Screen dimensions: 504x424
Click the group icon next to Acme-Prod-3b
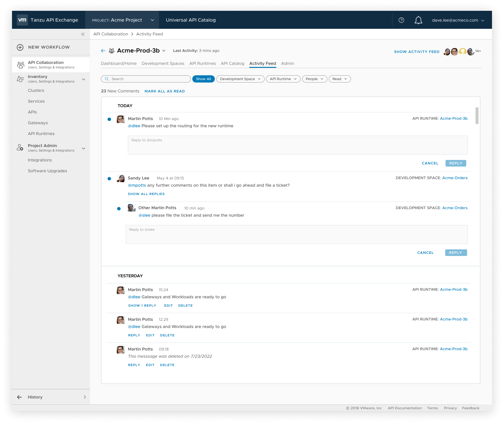coord(112,51)
